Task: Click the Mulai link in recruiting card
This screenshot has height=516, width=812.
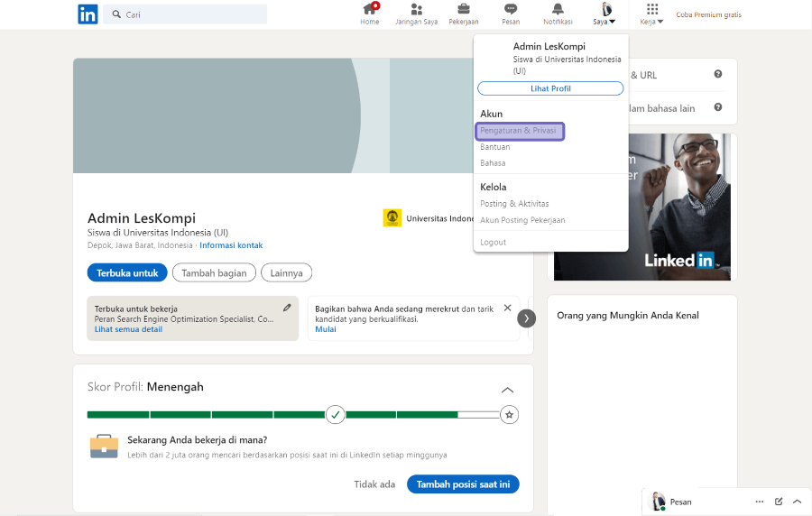Action: point(326,329)
